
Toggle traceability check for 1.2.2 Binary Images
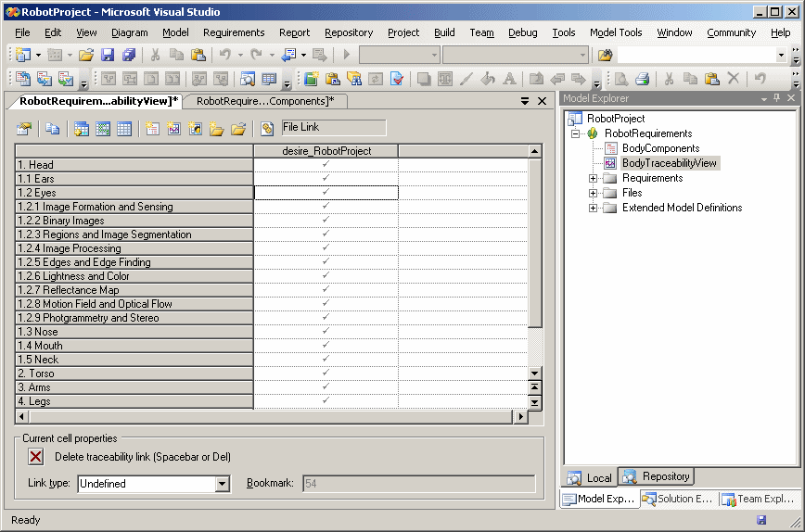click(326, 220)
